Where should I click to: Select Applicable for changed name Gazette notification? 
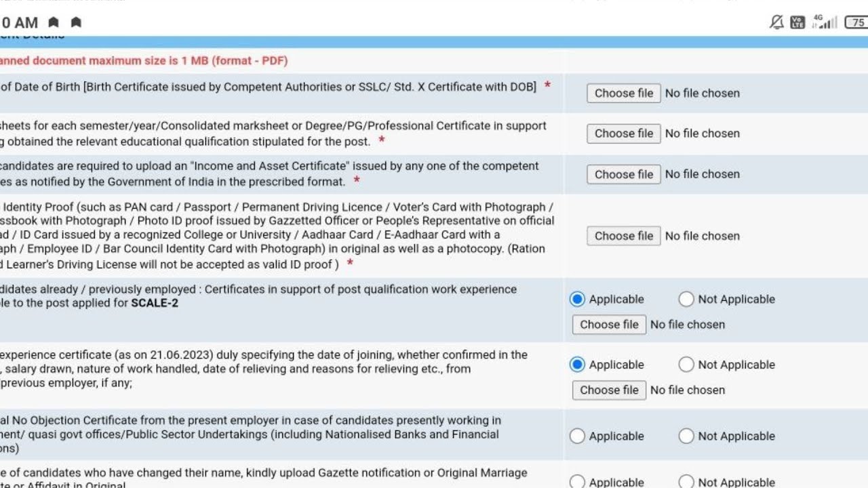coord(577,482)
